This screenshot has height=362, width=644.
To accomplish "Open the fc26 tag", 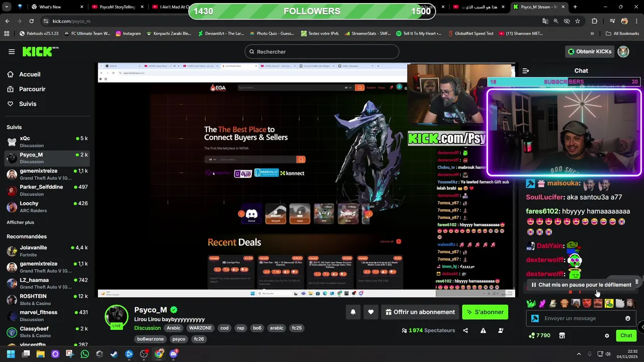I will [199, 339].
